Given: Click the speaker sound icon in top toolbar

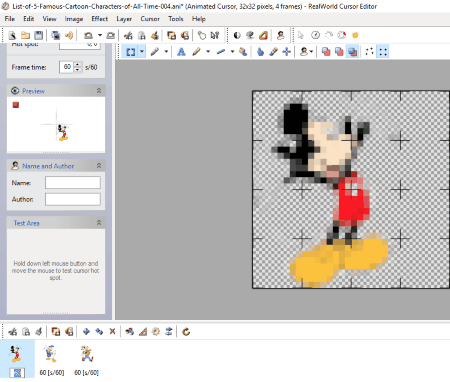Looking at the screenshot, I should pyautogui.click(x=69, y=35).
